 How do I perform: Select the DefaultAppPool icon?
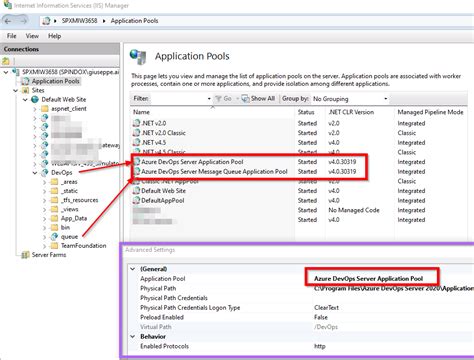pyautogui.click(x=136, y=201)
